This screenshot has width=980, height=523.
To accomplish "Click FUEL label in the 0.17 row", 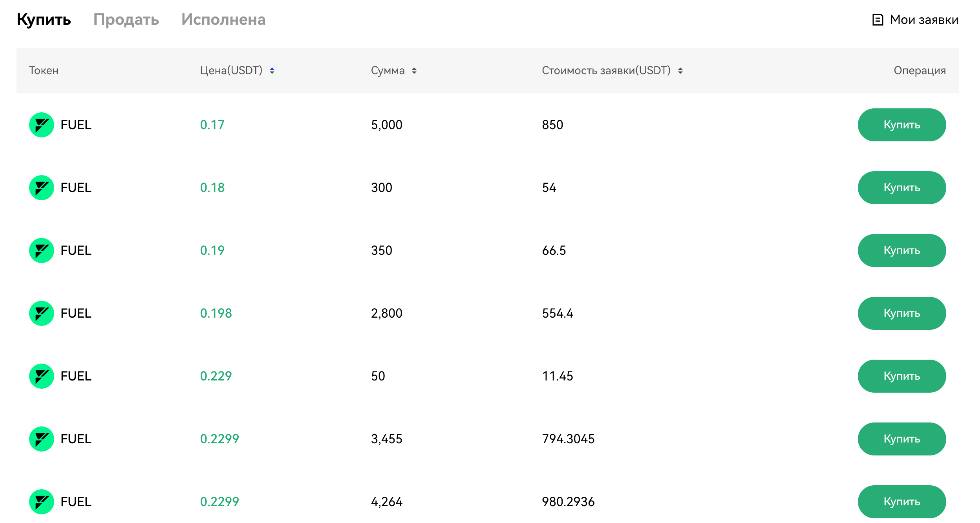I will pos(76,125).
